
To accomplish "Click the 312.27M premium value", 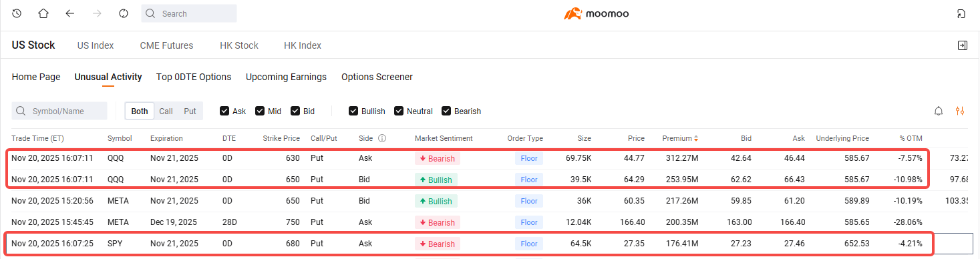I will coord(681,159).
